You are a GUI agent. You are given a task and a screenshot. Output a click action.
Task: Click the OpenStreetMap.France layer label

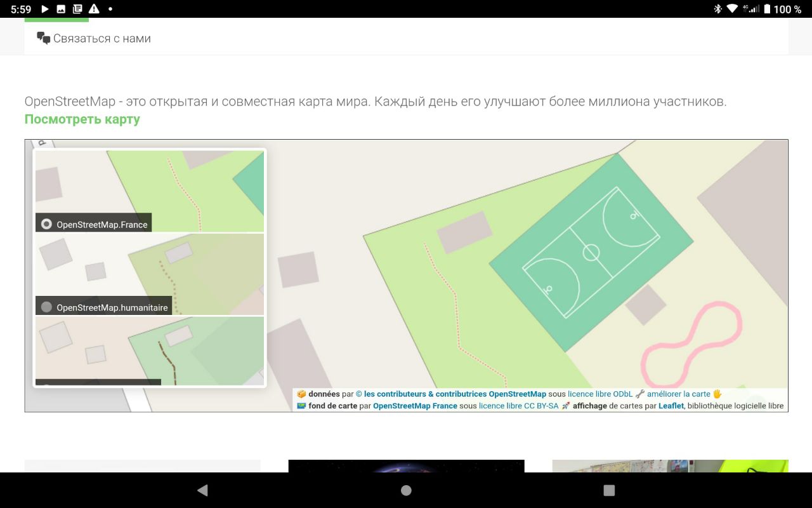click(x=102, y=224)
